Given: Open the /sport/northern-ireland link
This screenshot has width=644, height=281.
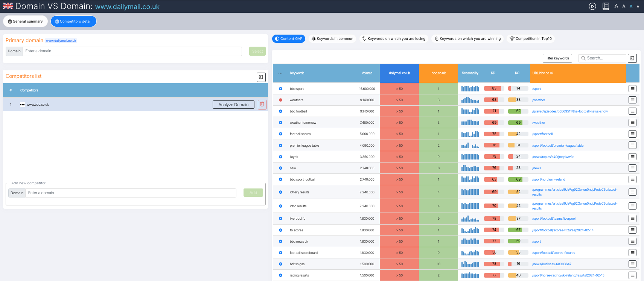Looking at the screenshot, I should (x=549, y=179).
